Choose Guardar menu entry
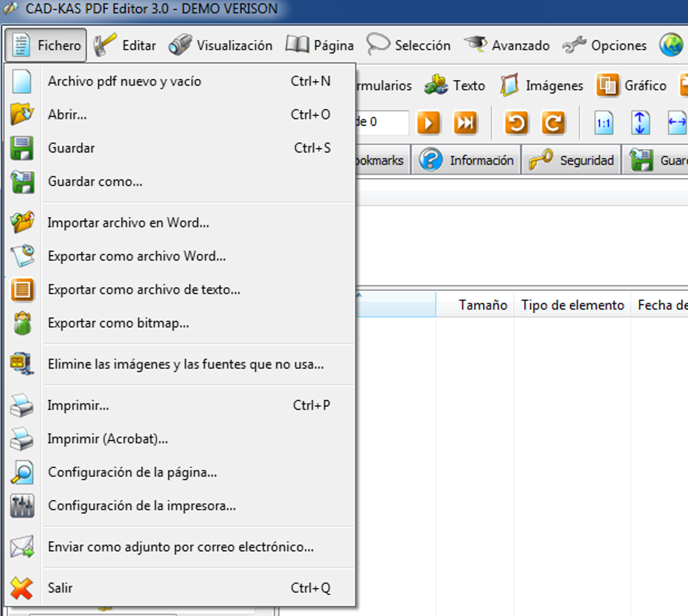Image resolution: width=688 pixels, height=616 pixels. click(180, 148)
